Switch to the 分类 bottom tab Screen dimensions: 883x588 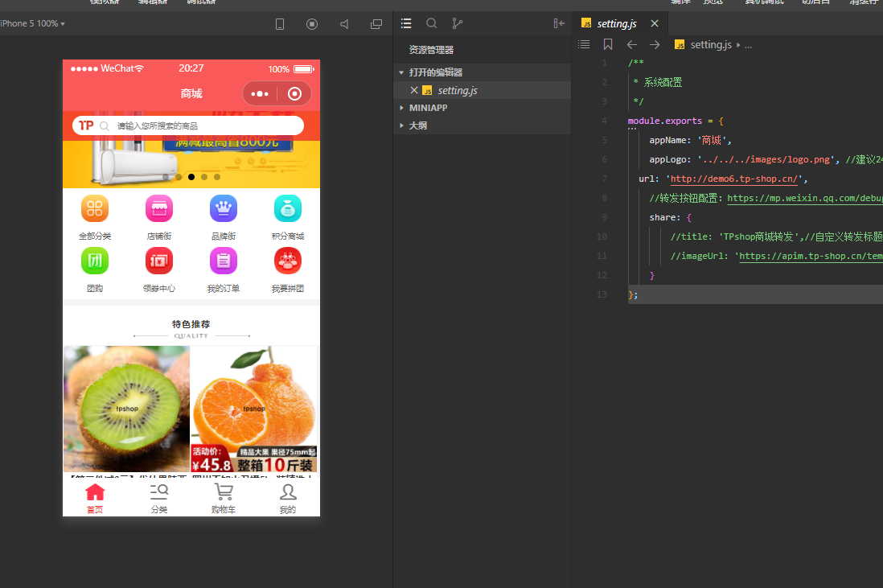(x=159, y=499)
